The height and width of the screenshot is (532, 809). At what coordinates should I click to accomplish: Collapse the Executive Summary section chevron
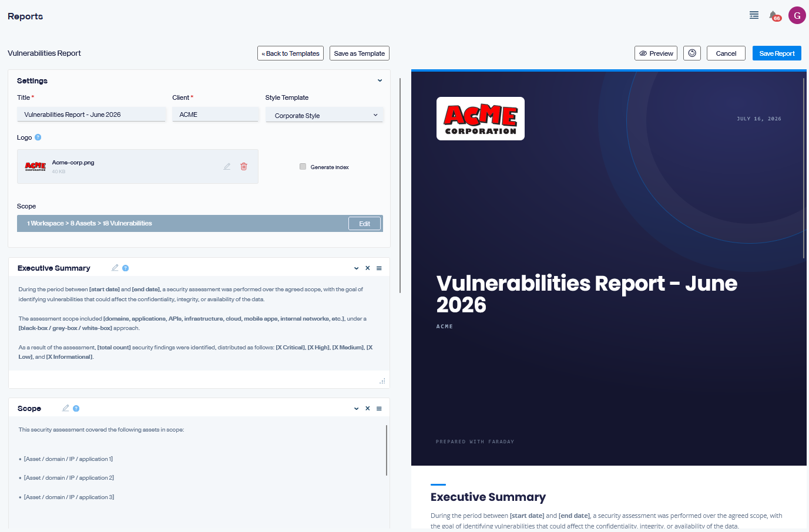(357, 268)
